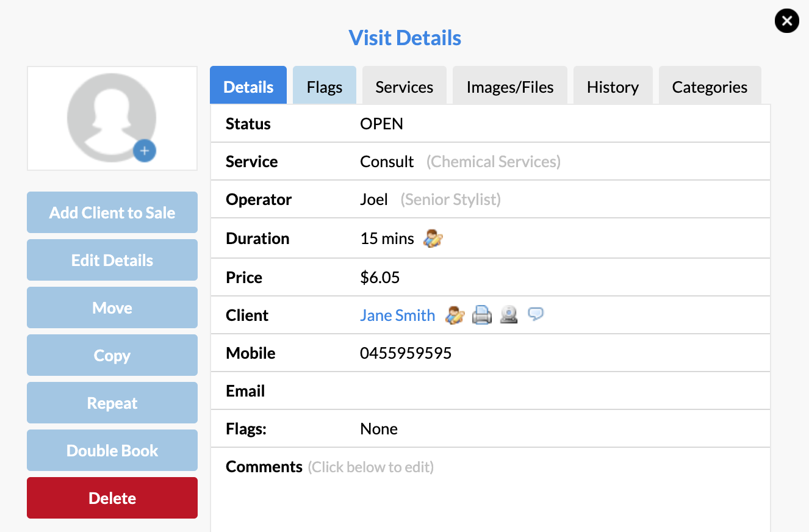This screenshot has height=532, width=809.
Task: Open Jane Smith's client profile
Action: [x=397, y=315]
